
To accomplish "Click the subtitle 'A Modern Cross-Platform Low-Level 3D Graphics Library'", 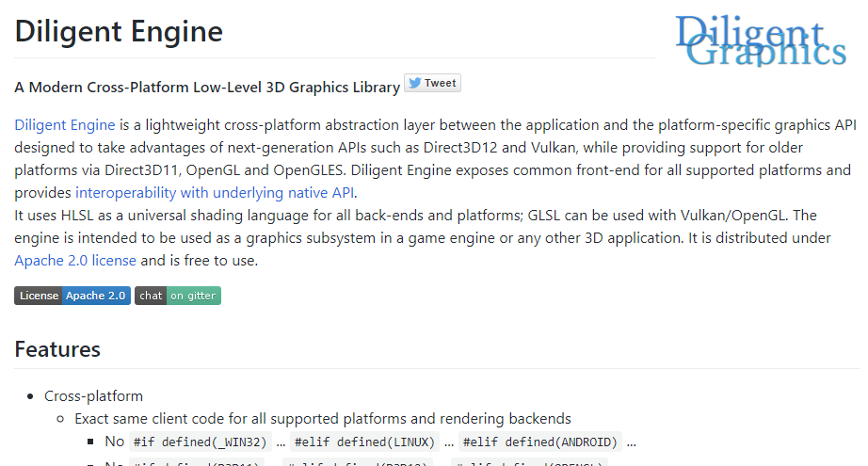I will tap(207, 88).
